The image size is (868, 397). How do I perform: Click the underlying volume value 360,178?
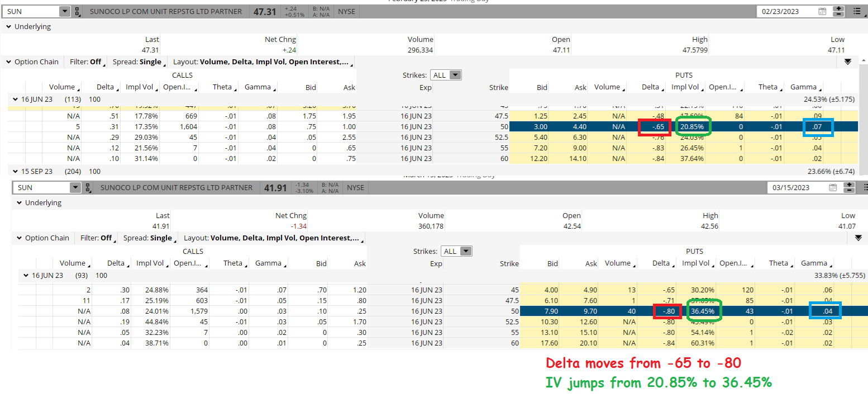(431, 226)
